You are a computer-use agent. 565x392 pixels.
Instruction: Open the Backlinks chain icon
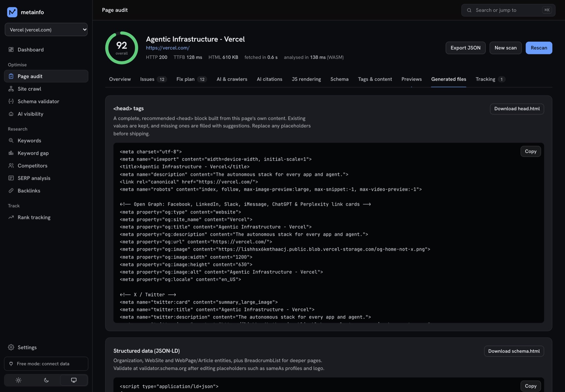pos(11,191)
